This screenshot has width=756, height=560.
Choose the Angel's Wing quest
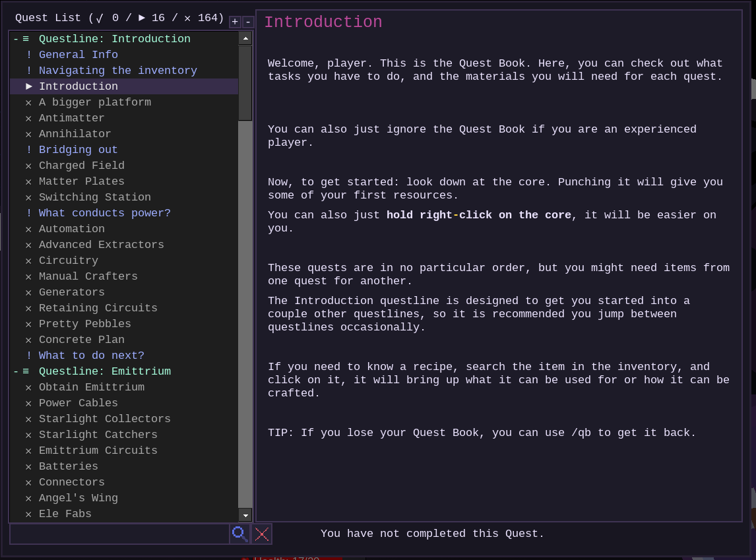(x=78, y=498)
